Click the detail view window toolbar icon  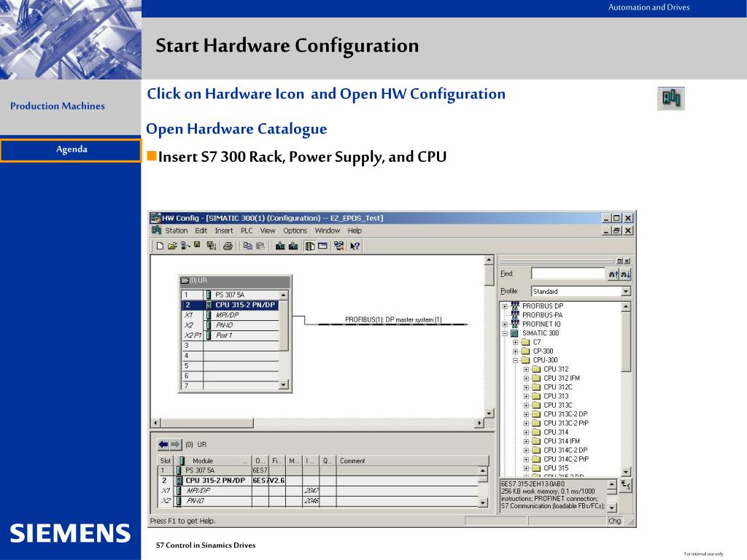322,246
